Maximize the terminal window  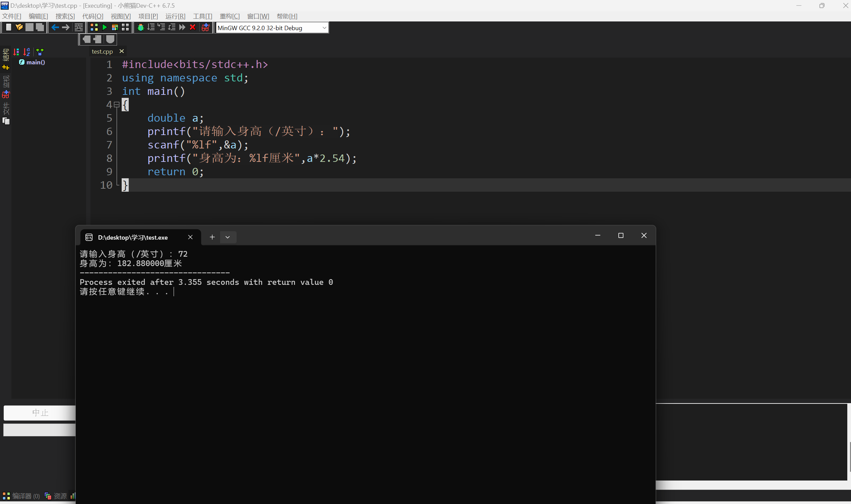coord(621,235)
